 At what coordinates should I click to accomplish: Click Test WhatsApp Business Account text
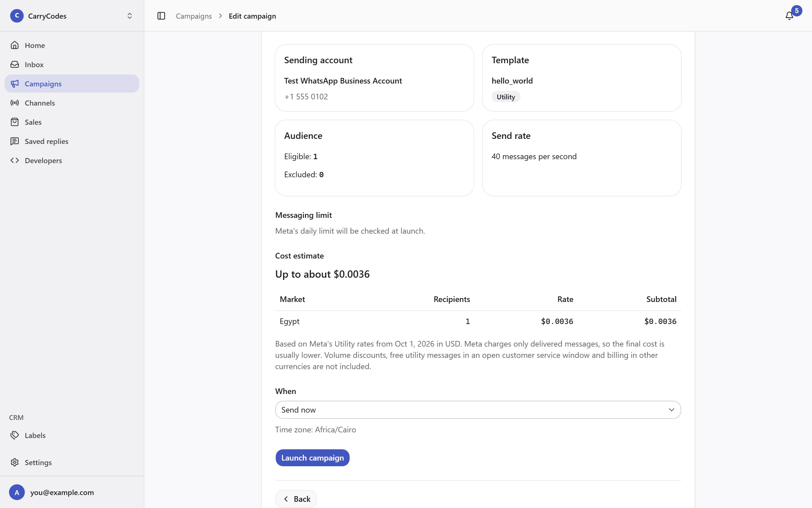point(343,81)
